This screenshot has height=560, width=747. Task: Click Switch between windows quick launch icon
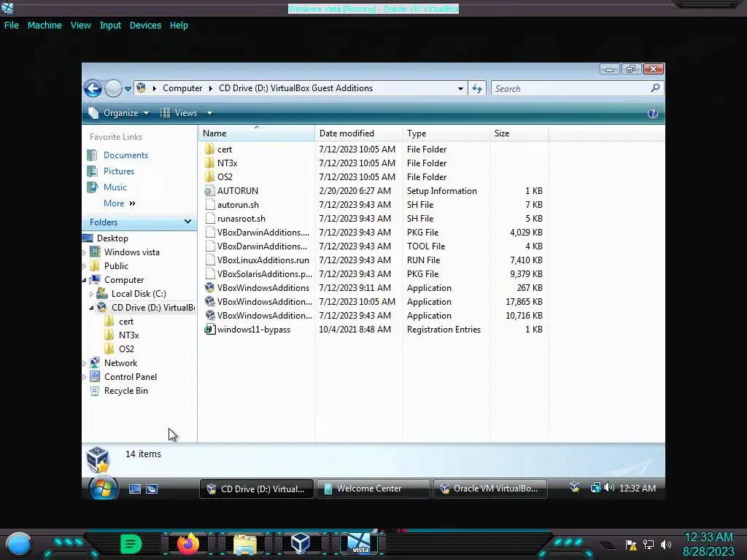152,489
